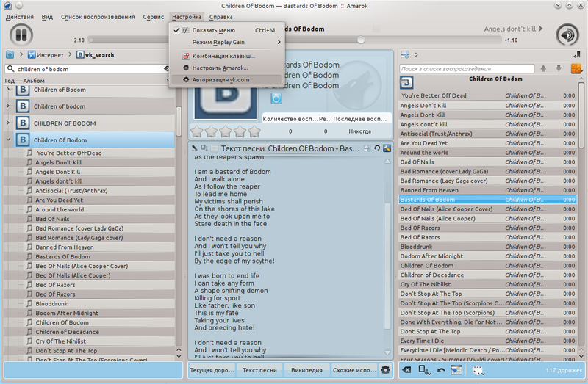The height and width of the screenshot is (384, 588).
Task: Switch to the Схожие исполнители applet tab
Action: [354, 370]
